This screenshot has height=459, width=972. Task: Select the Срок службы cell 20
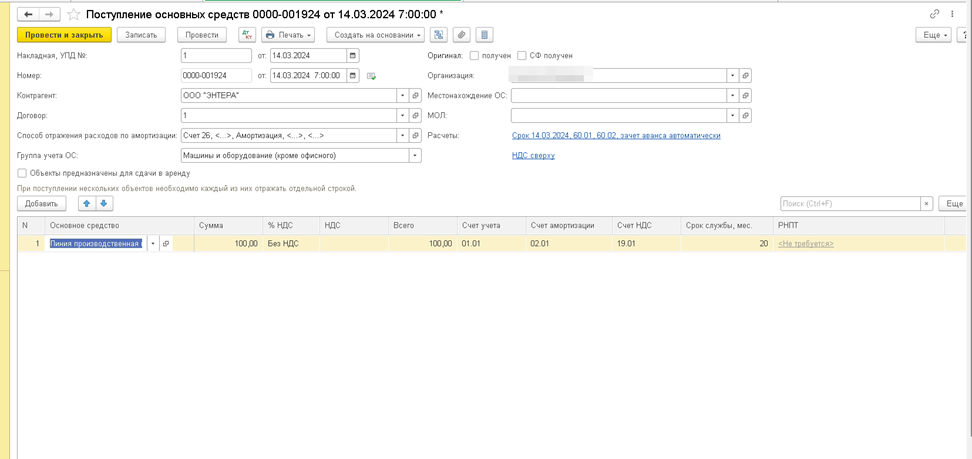pos(727,244)
